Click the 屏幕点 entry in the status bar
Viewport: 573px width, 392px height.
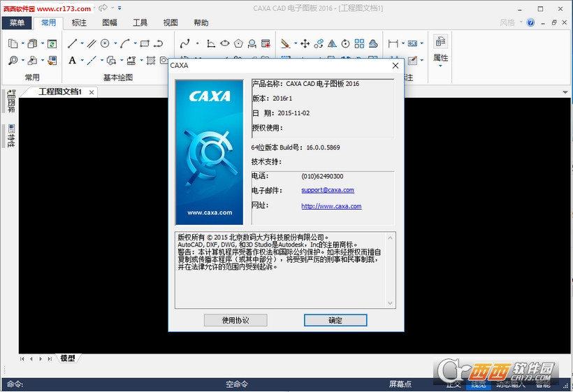point(400,384)
